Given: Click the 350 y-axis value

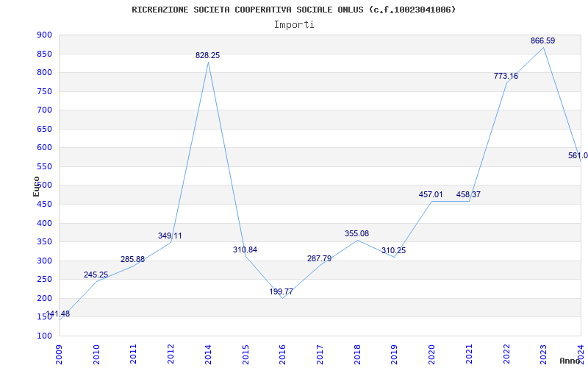Looking at the screenshot, I should (x=44, y=242).
